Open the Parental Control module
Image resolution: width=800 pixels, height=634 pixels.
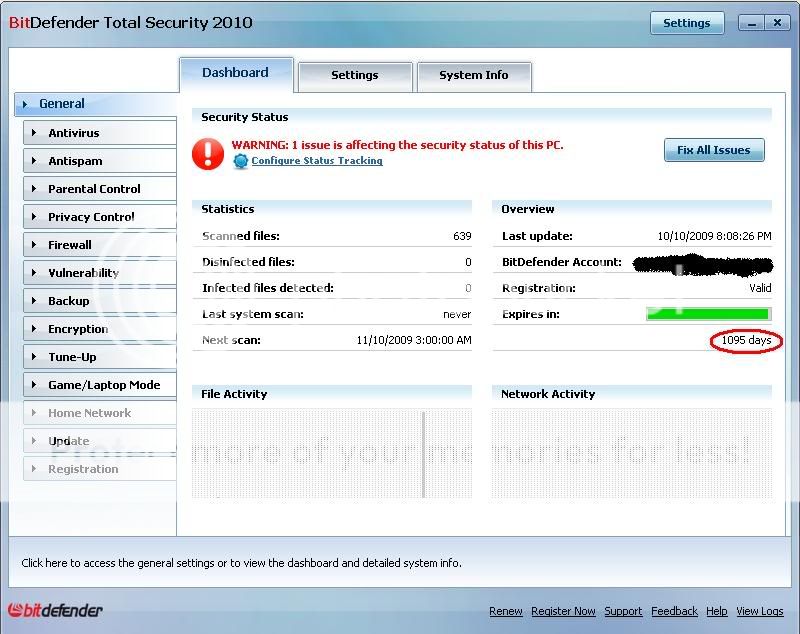(100, 189)
